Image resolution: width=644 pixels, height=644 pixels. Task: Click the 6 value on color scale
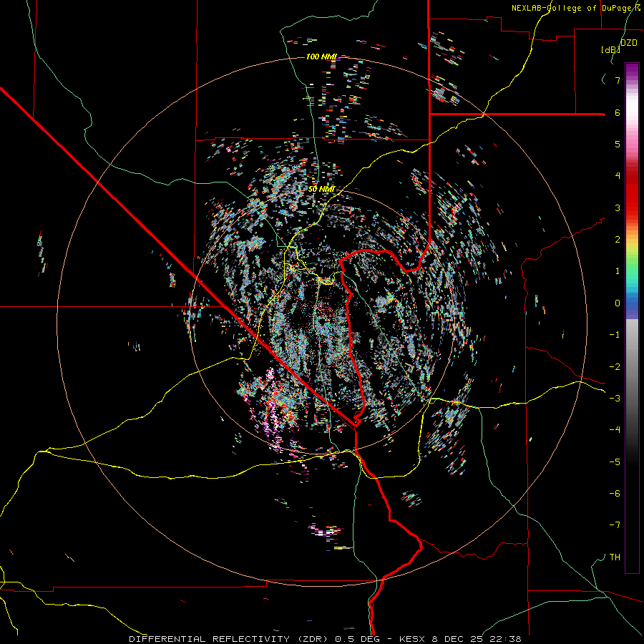[618, 112]
